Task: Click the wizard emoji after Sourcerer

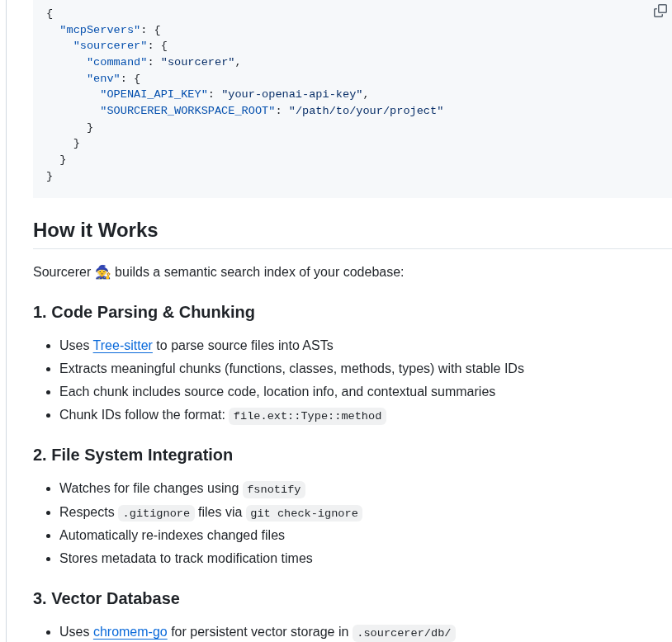Action: tap(102, 272)
